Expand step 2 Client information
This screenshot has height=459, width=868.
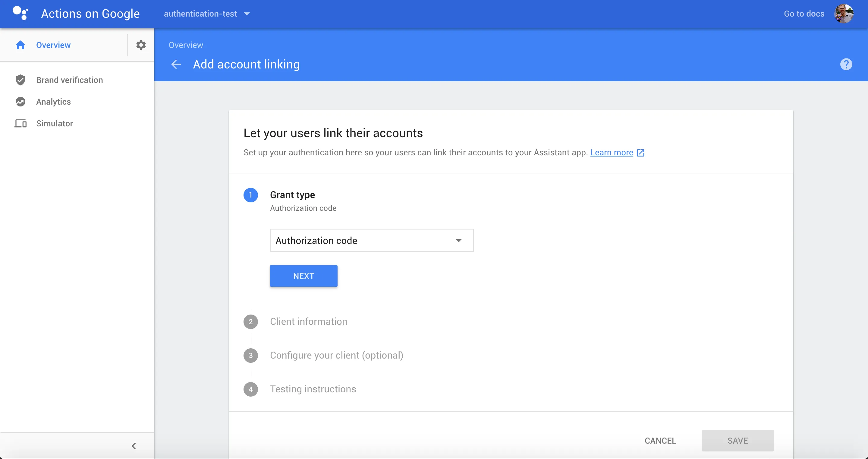tap(308, 321)
